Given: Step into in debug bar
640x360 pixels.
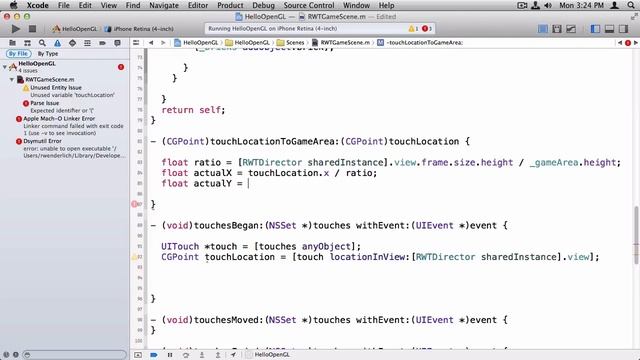Looking at the screenshot, I should click(202, 355).
